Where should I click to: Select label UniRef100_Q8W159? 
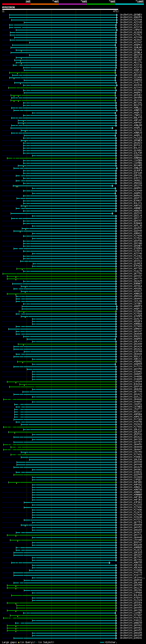131,623
